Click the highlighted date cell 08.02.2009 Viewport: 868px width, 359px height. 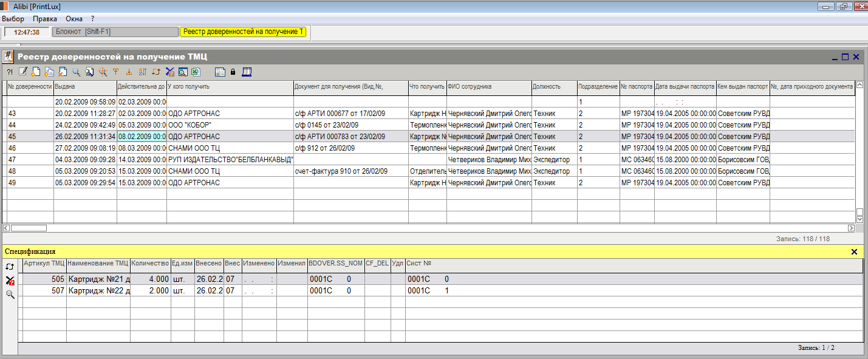tap(142, 137)
